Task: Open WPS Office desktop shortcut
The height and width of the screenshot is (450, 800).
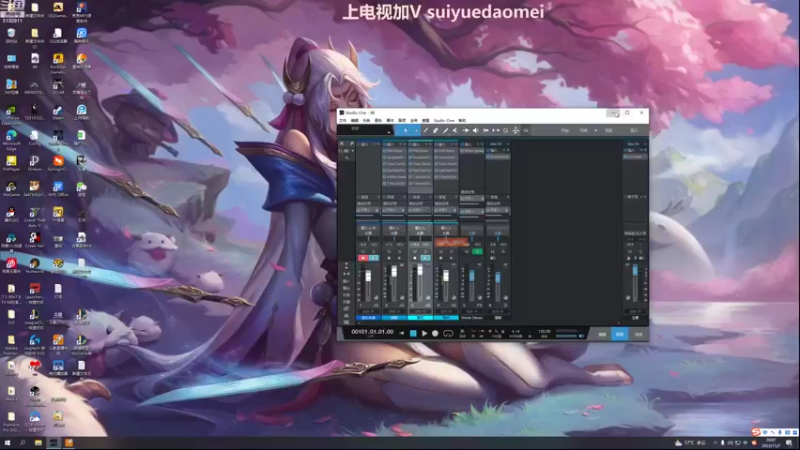Action: pyautogui.click(x=58, y=189)
